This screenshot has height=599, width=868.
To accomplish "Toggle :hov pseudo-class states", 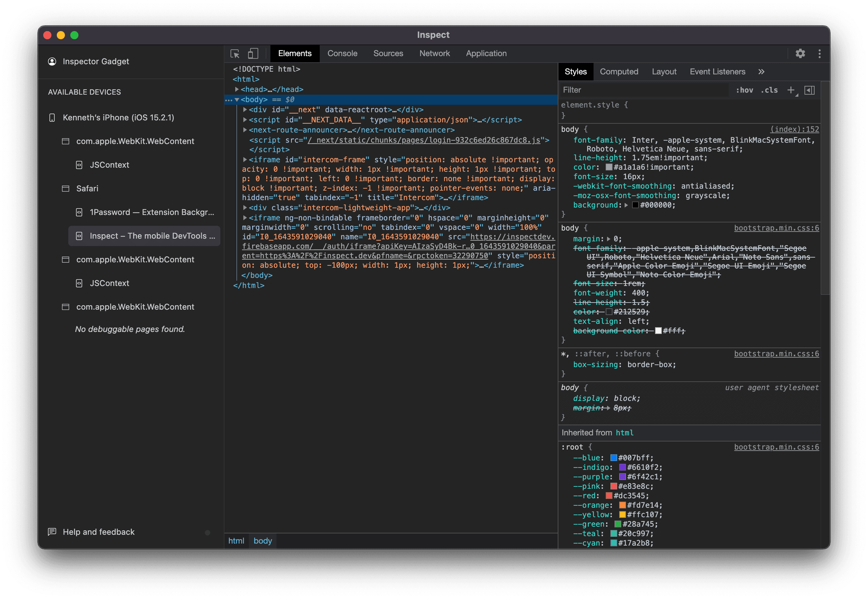I will point(745,90).
